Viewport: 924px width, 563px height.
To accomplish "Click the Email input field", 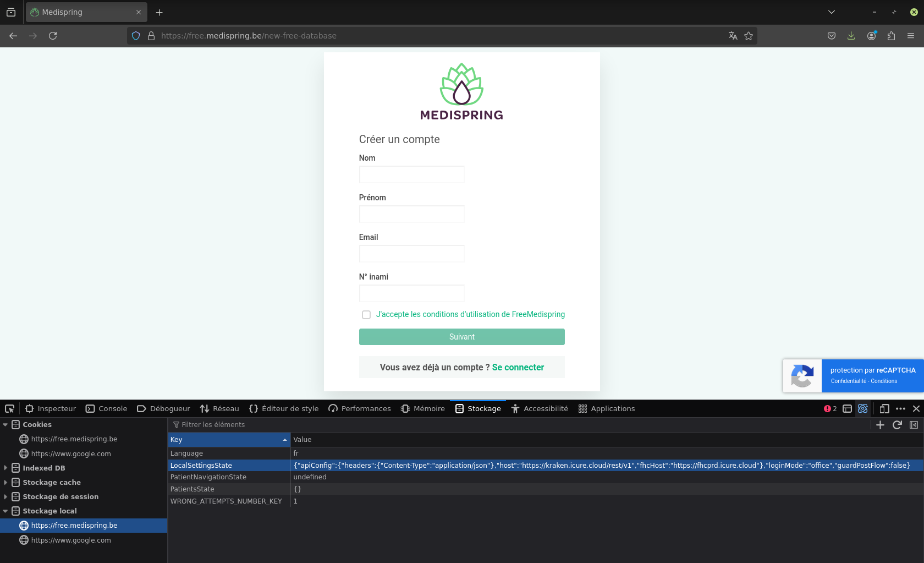I will pos(412,254).
